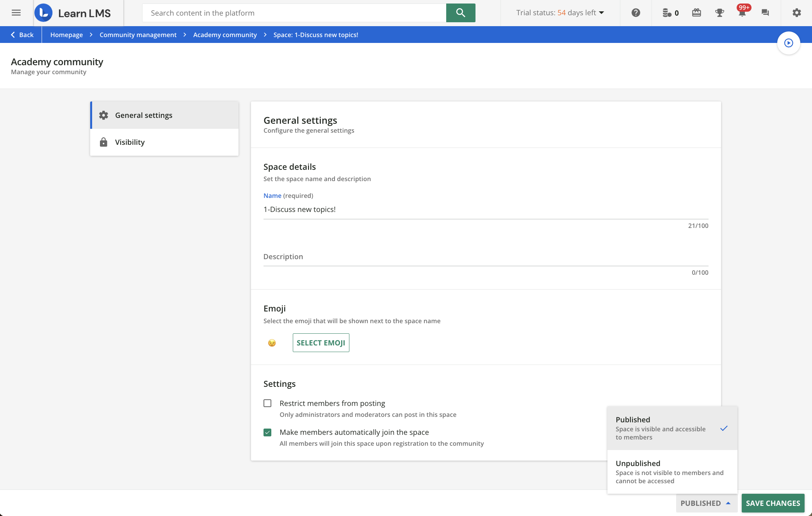This screenshot has height=516, width=812.
Task: Click Space: 1-Discuss new topics! breadcrumb
Action: (316, 35)
